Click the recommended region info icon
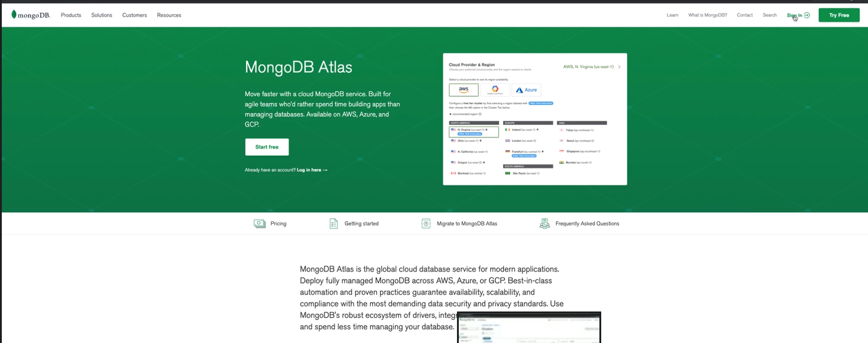Image resolution: width=868 pixels, height=343 pixels. click(480, 114)
